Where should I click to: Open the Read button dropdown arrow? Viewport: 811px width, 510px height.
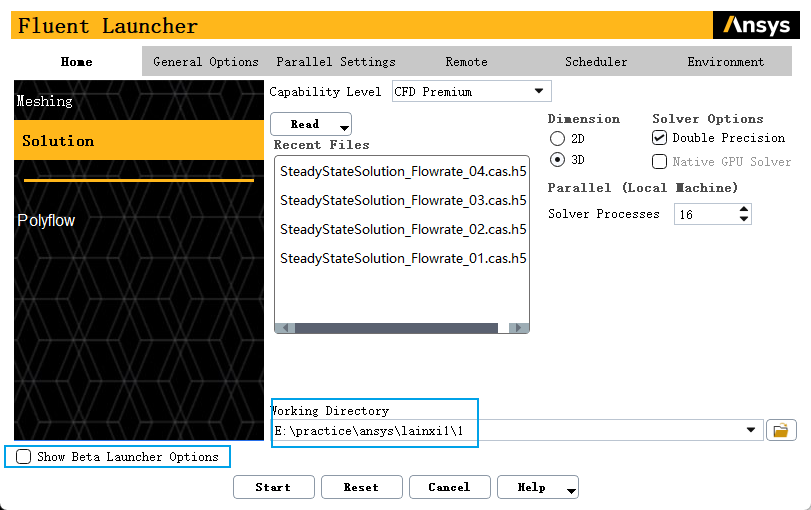344,126
